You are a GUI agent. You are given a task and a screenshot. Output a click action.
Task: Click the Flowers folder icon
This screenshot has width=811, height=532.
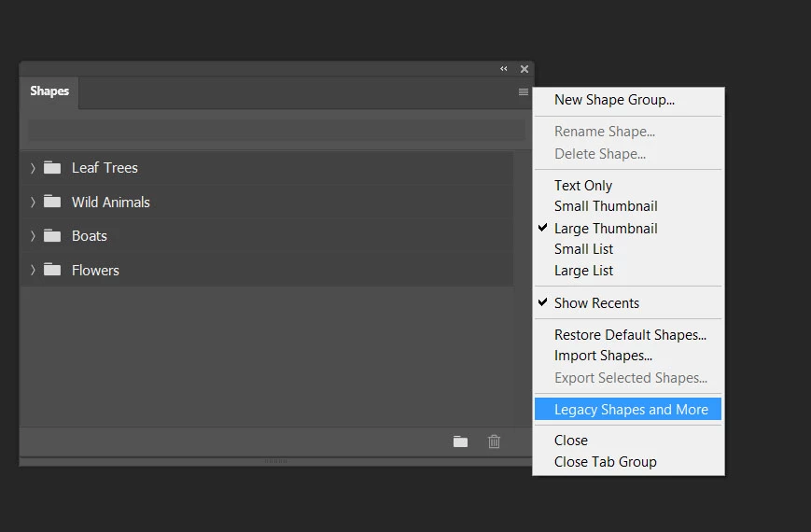(x=51, y=270)
